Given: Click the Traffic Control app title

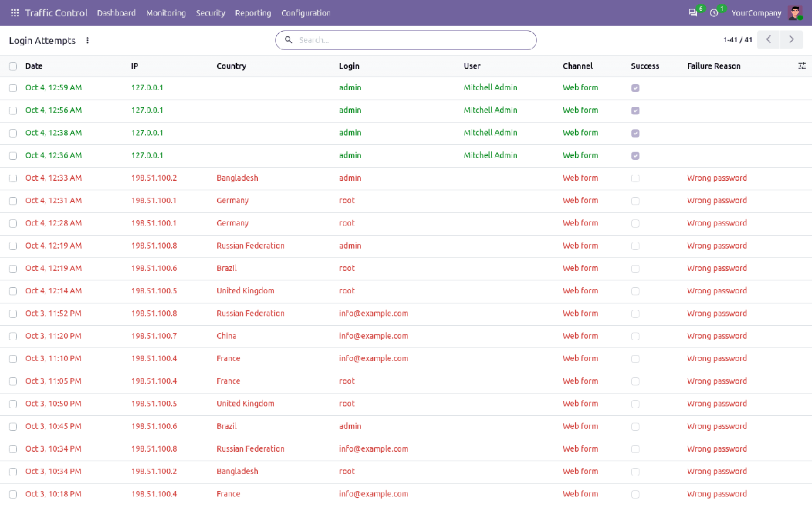Looking at the screenshot, I should tap(56, 13).
